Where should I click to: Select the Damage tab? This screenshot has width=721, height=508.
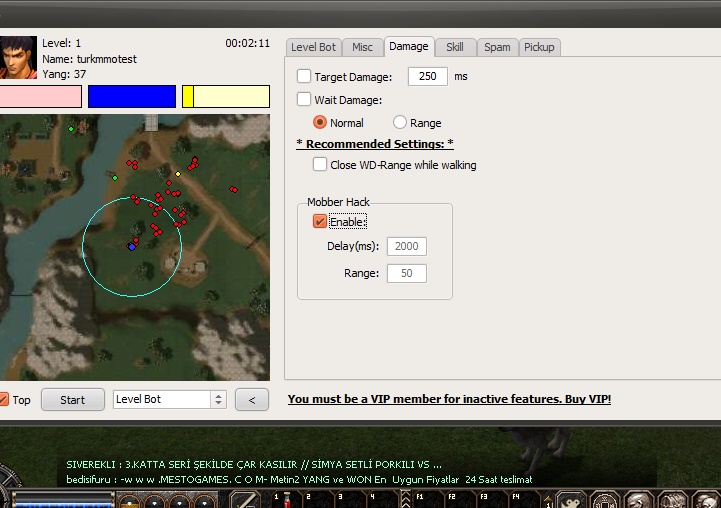coord(409,46)
